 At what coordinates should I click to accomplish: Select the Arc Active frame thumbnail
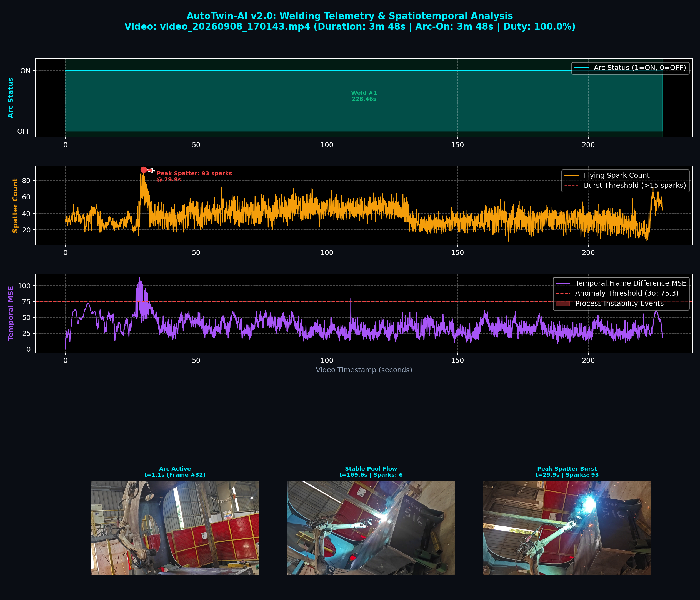tap(175, 528)
